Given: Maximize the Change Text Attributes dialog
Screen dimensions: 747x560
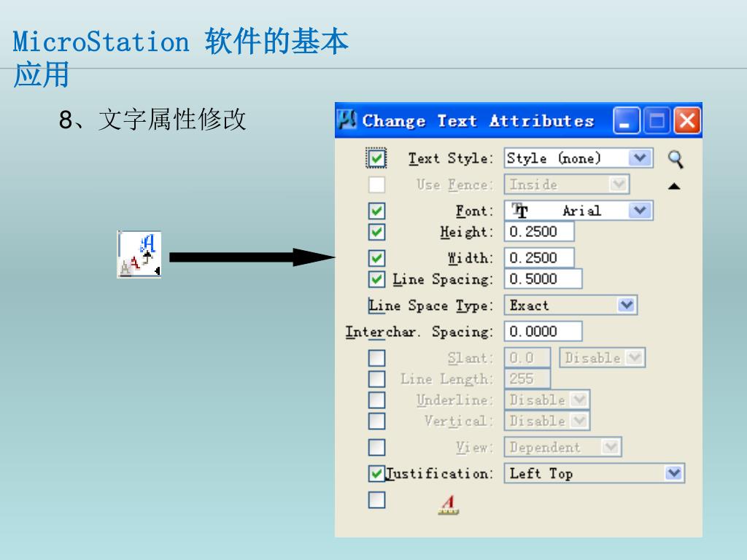Looking at the screenshot, I should (657, 120).
